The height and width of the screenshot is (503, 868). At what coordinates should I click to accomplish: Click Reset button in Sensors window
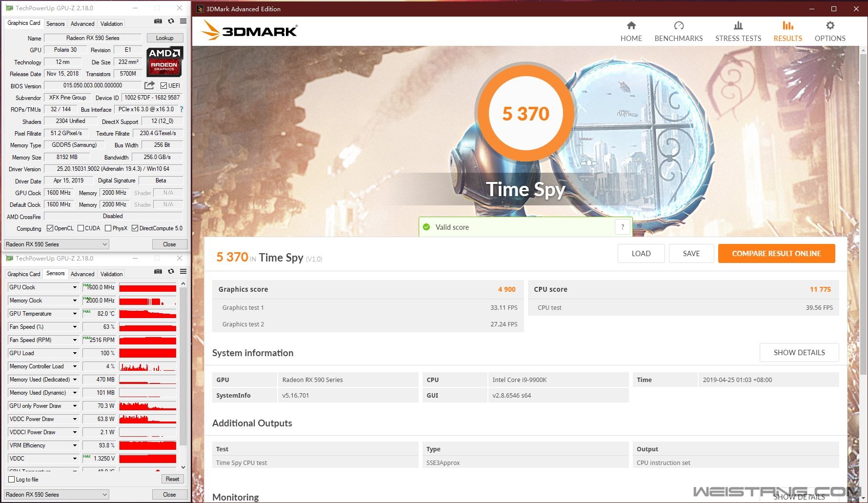tap(172, 479)
